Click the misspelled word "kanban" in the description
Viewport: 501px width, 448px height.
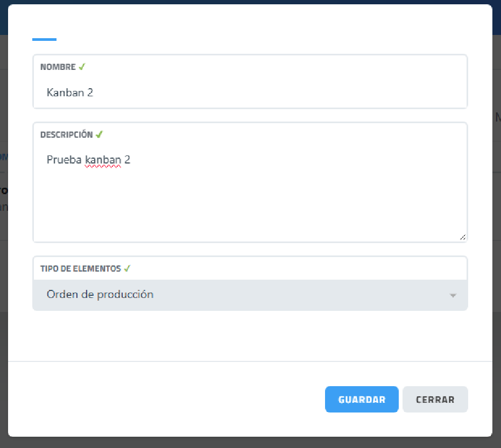[103, 160]
